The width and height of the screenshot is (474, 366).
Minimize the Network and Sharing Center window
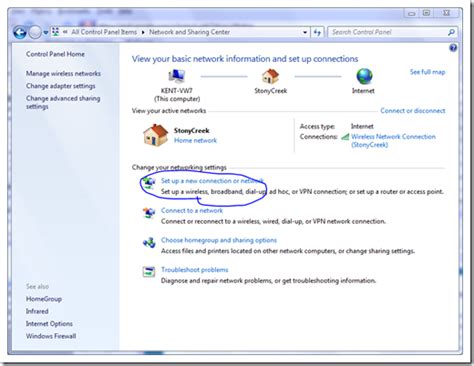[x=412, y=13]
